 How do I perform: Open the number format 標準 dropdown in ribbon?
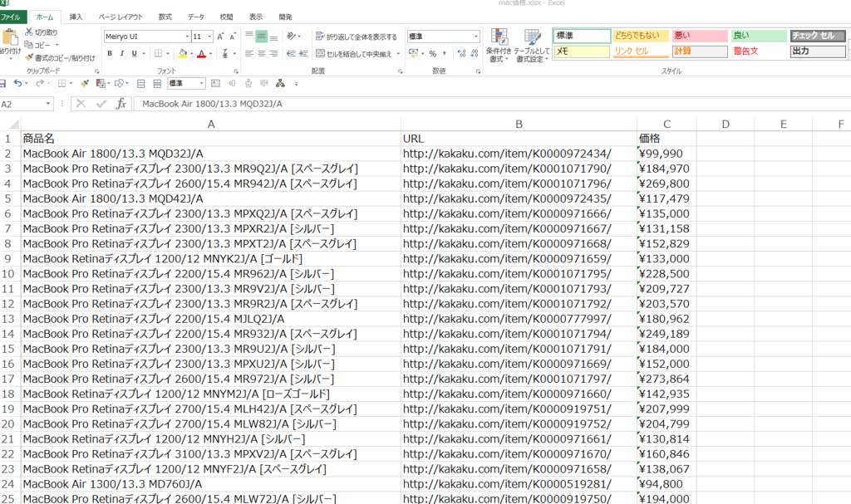pos(476,37)
